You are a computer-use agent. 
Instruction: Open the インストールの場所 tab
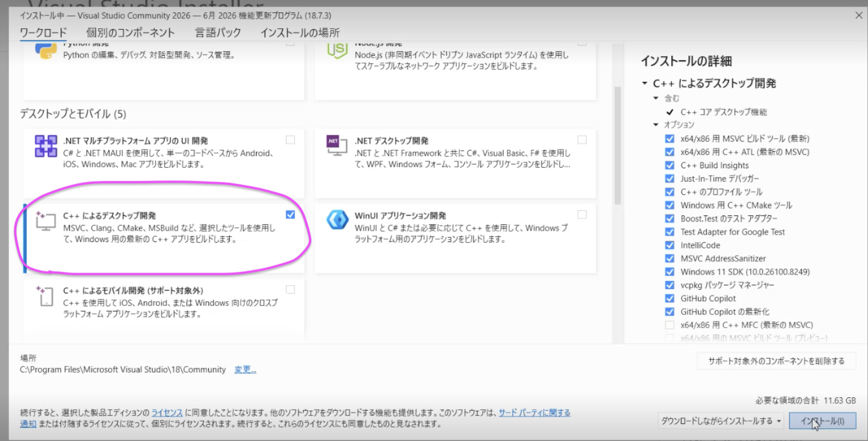[300, 32]
